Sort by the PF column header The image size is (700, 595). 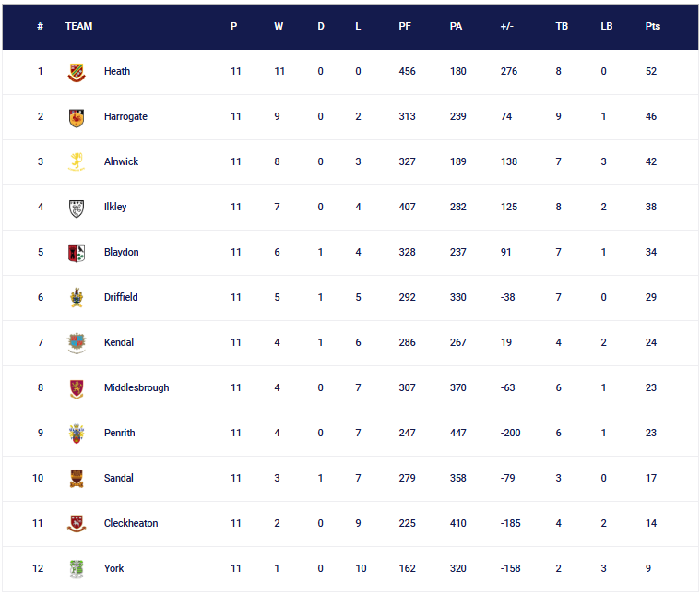pos(405,26)
